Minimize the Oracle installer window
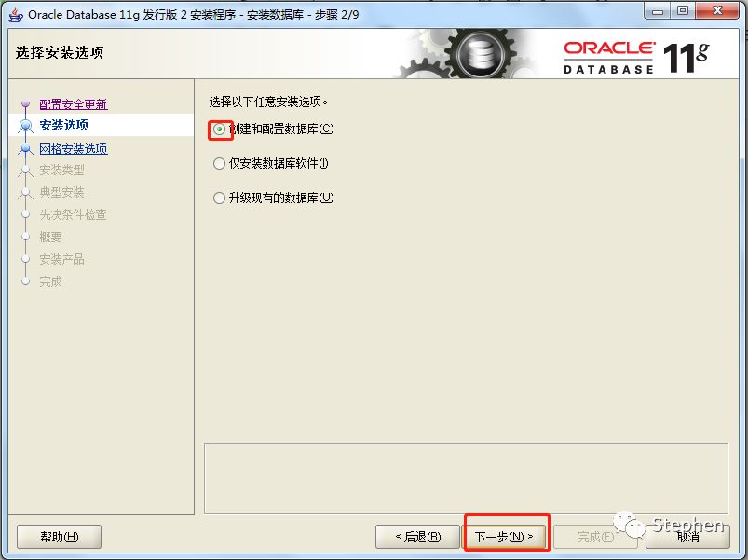Screen dimensions: 748x560 658,11
